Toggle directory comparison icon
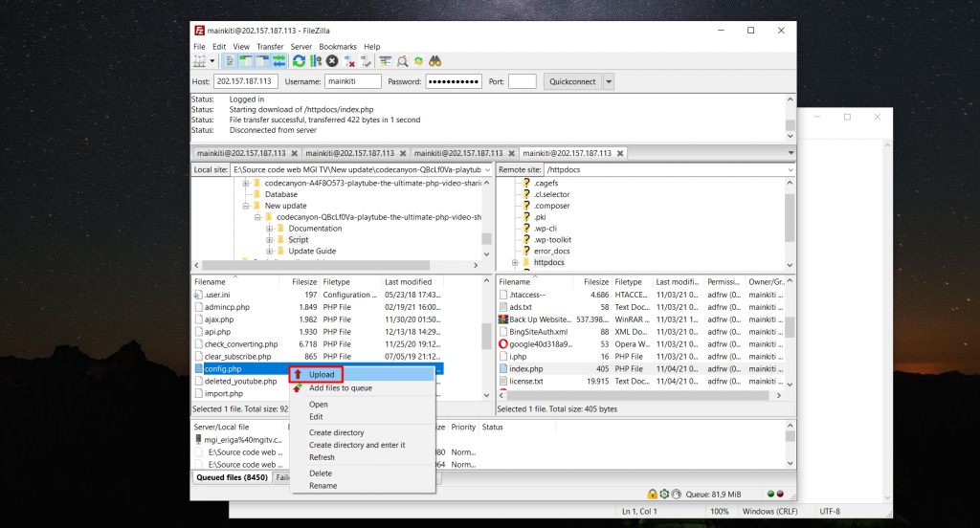The width and height of the screenshot is (980, 528). 403,61
